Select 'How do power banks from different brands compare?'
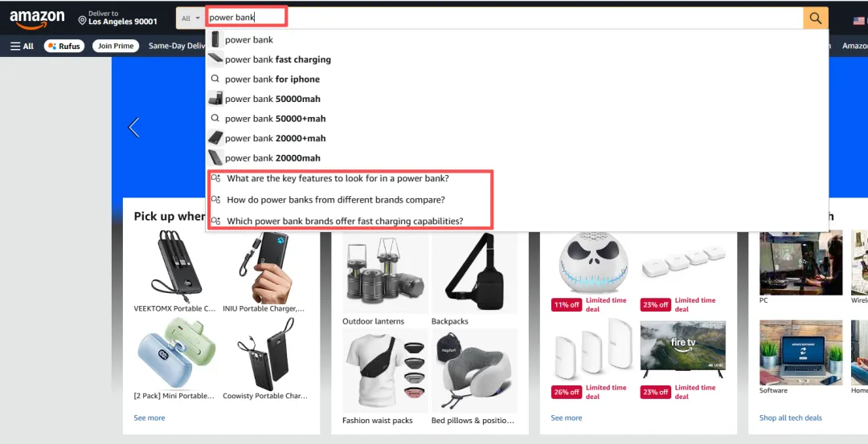Screen dimensions: 868x444 pos(335,200)
